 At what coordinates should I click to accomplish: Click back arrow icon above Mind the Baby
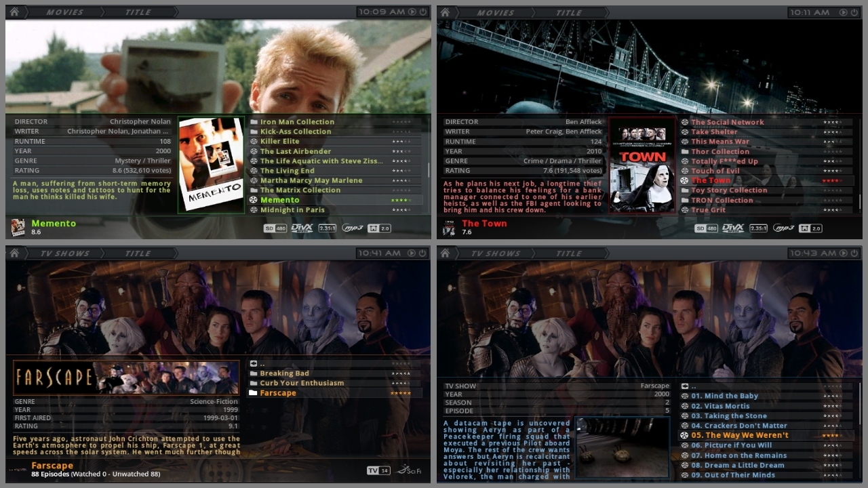[685, 386]
